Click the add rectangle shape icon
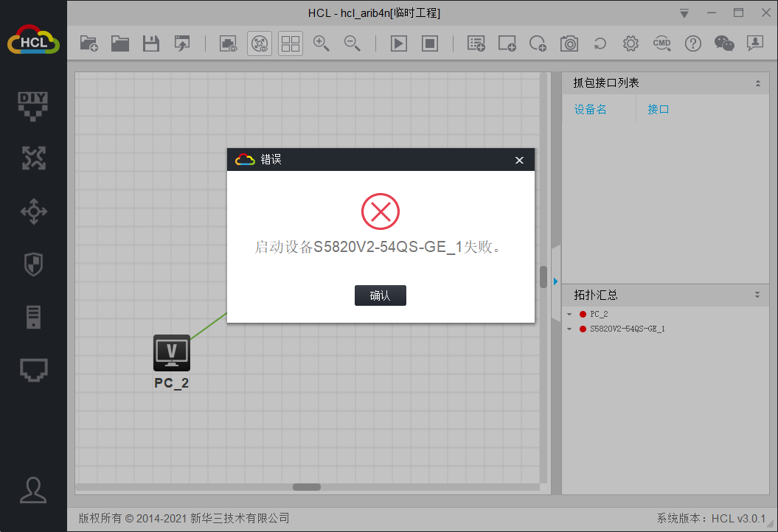 click(507, 43)
